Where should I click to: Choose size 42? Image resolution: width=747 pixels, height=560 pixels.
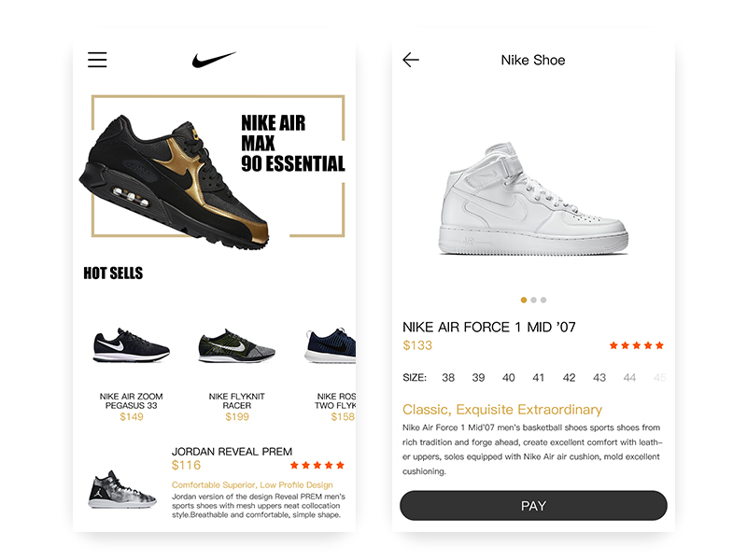[x=569, y=378]
